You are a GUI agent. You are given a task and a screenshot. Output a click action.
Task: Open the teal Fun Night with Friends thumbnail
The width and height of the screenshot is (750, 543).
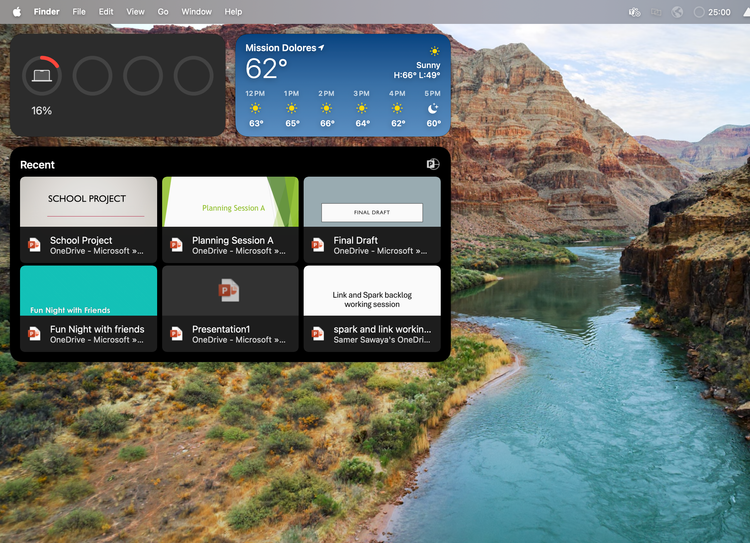coord(88,291)
